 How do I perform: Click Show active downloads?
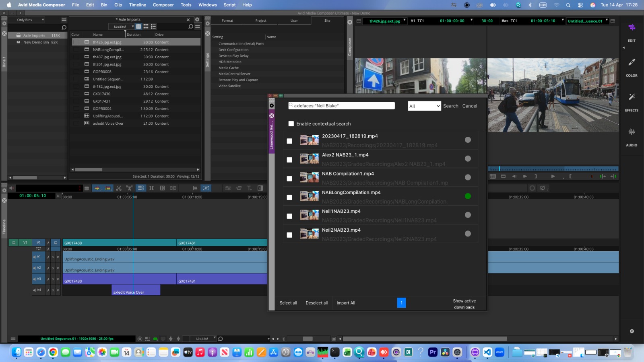pos(464,304)
